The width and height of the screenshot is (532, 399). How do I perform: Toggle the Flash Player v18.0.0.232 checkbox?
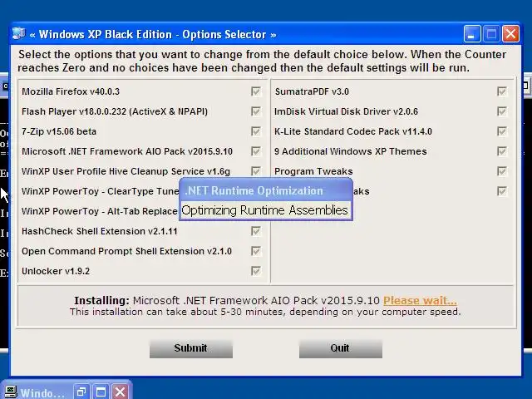[256, 111]
